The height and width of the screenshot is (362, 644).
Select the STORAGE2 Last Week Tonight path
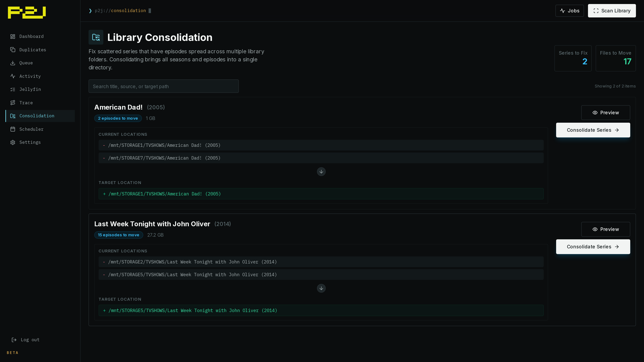click(x=321, y=262)
